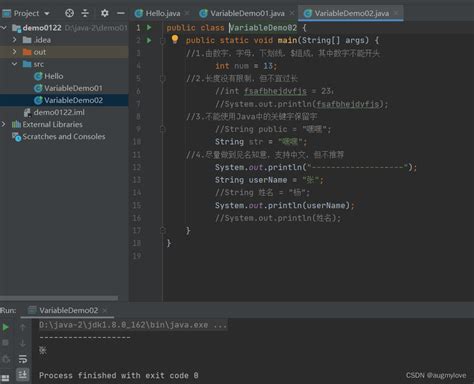Image resolution: width=474 pixels, height=384 pixels.
Task: Collapse the src folder
Action: 14,64
